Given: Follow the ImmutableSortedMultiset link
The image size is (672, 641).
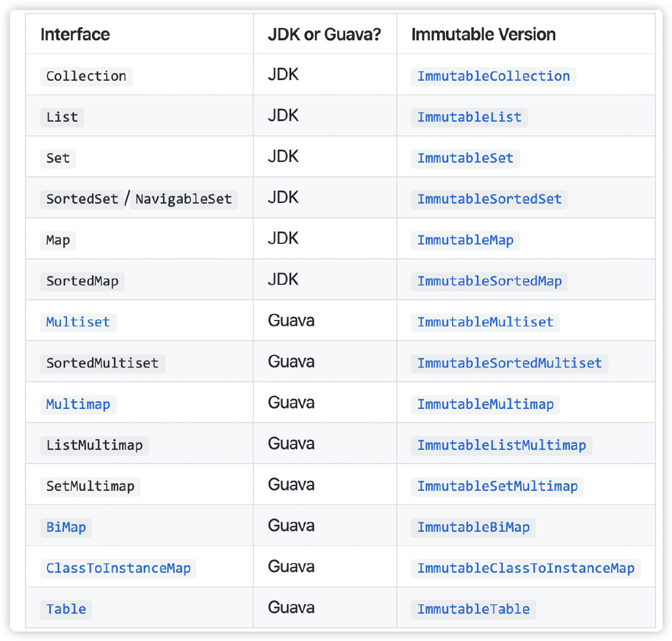Looking at the screenshot, I should 509,363.
